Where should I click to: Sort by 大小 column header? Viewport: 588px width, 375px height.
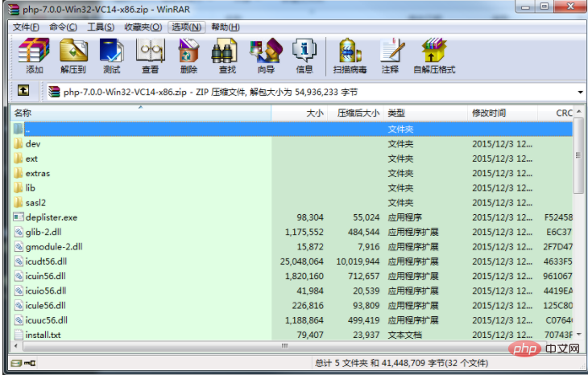click(x=300, y=113)
